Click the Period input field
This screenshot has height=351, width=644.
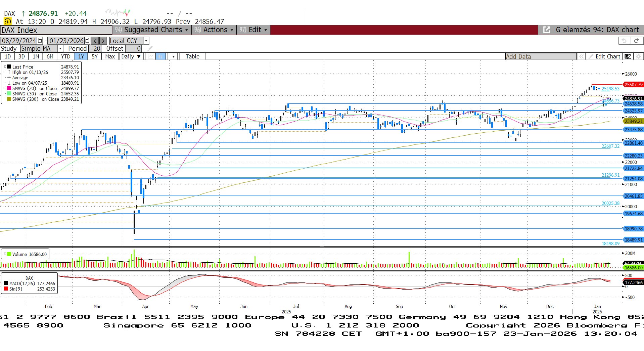pyautogui.click(x=95, y=49)
